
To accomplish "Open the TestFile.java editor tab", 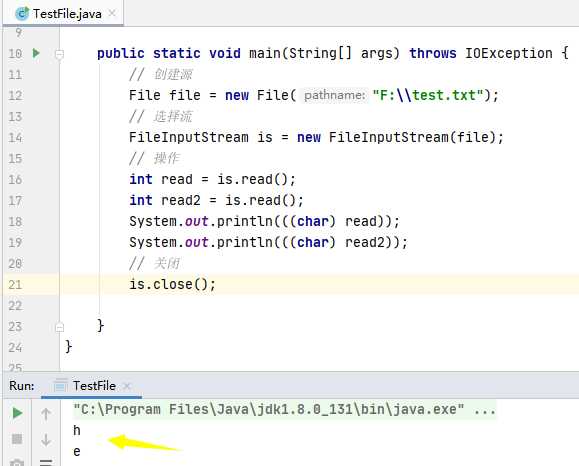I will coord(63,14).
